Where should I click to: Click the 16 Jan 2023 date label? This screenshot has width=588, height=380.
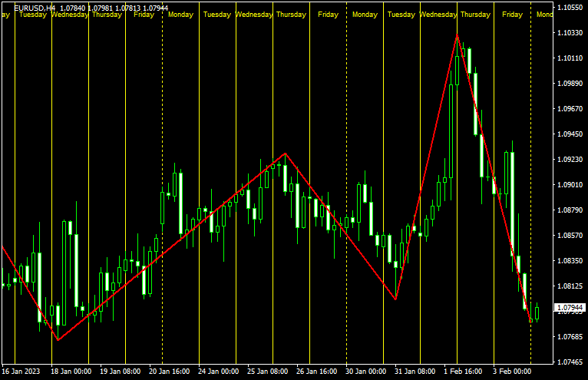click(x=20, y=371)
